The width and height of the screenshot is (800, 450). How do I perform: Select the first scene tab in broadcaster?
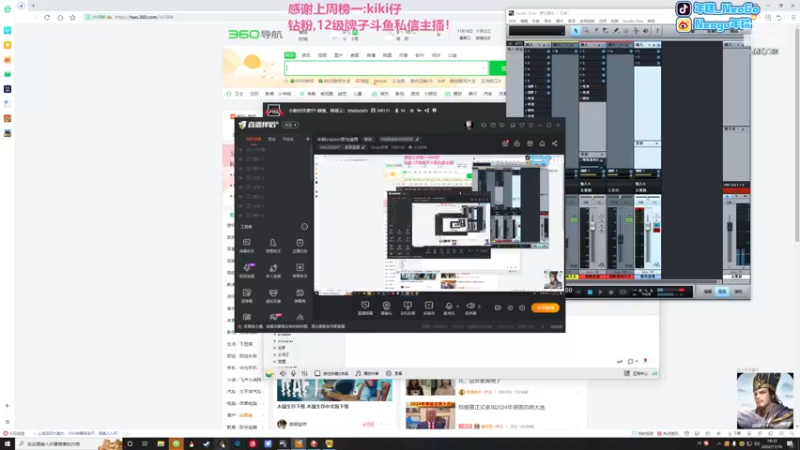[x=254, y=139]
